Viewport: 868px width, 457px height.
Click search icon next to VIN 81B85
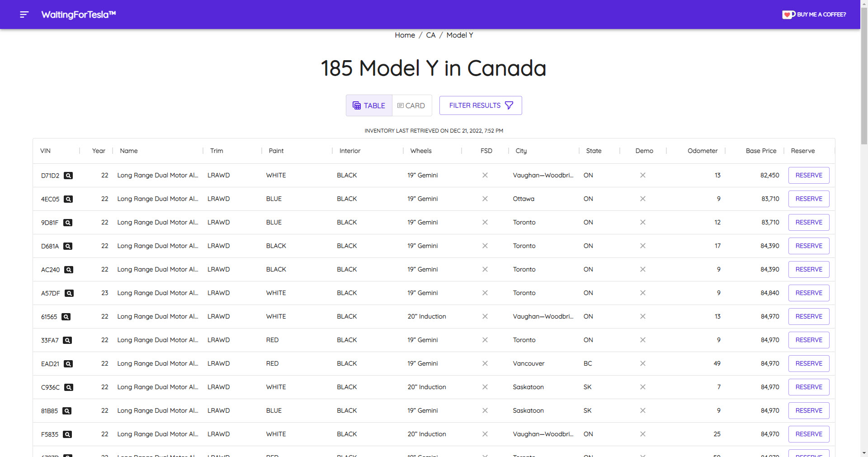(67, 411)
